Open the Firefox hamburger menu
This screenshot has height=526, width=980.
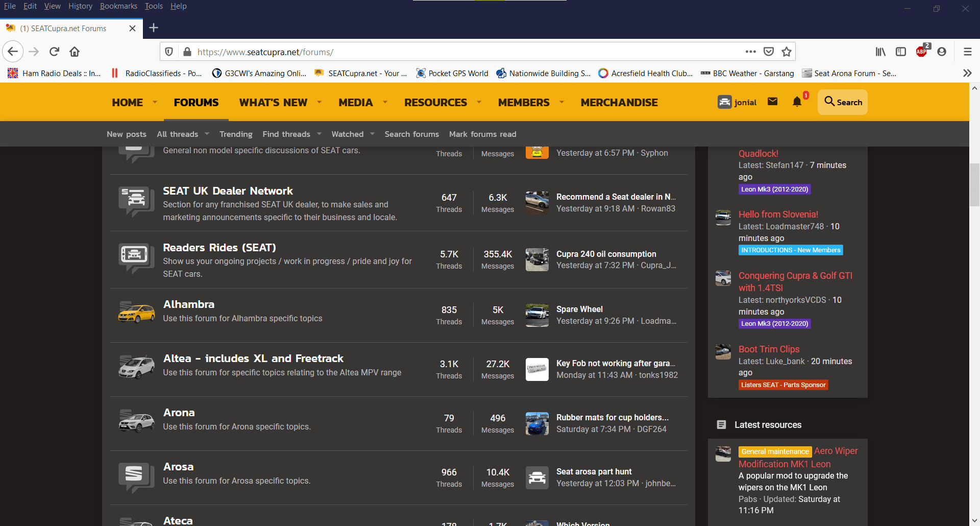[x=967, y=52]
